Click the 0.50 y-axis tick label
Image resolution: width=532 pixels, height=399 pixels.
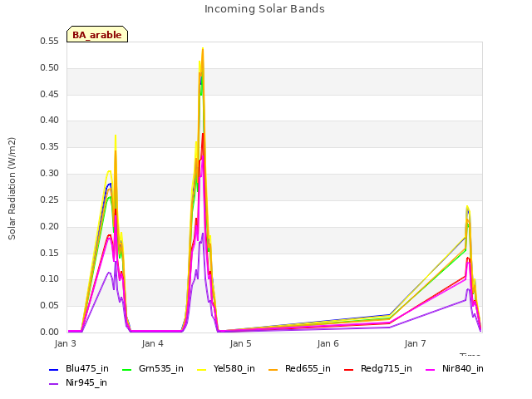pyautogui.click(x=50, y=67)
